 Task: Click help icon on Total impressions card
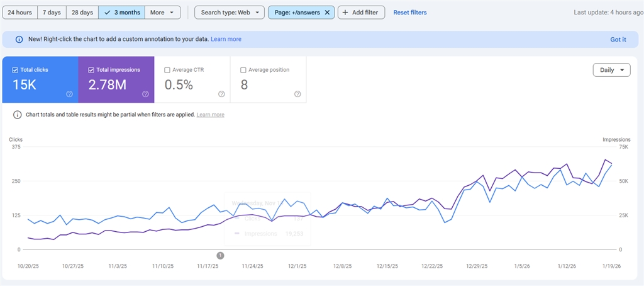point(145,94)
